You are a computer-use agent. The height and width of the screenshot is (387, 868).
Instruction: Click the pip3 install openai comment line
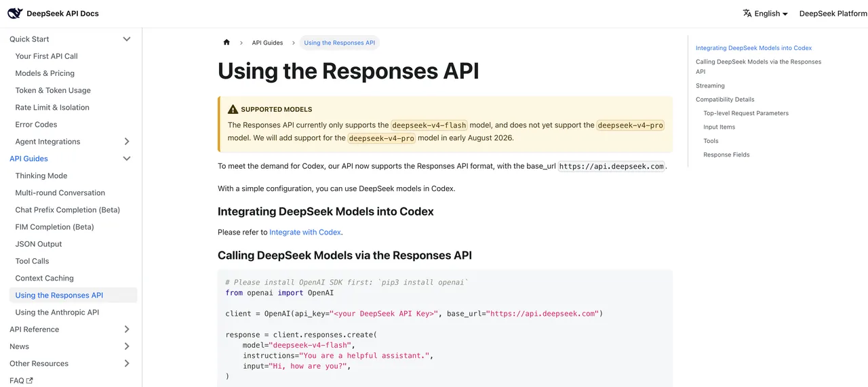point(347,283)
